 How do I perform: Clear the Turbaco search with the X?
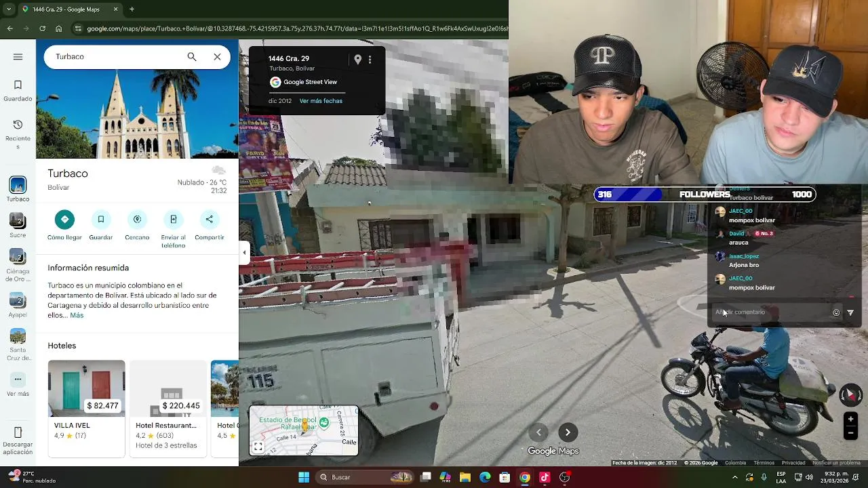point(217,57)
